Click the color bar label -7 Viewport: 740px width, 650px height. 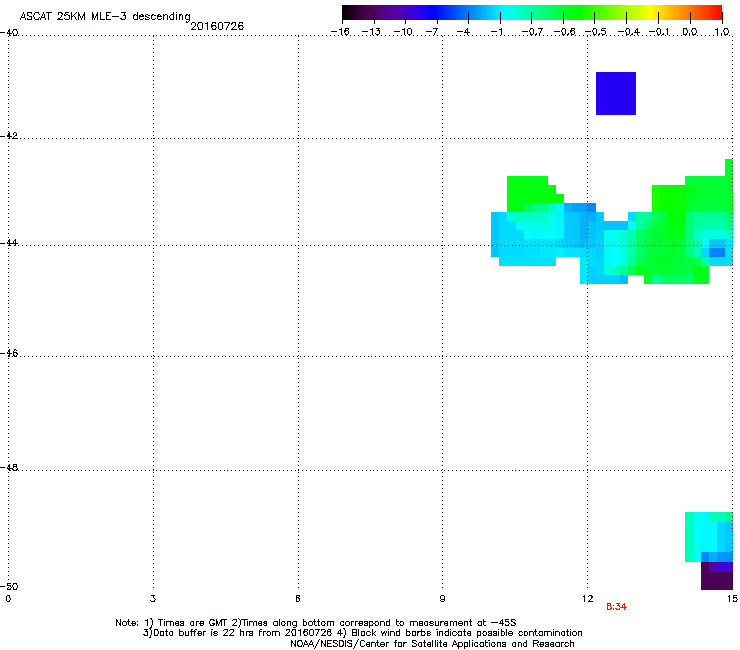point(432,32)
